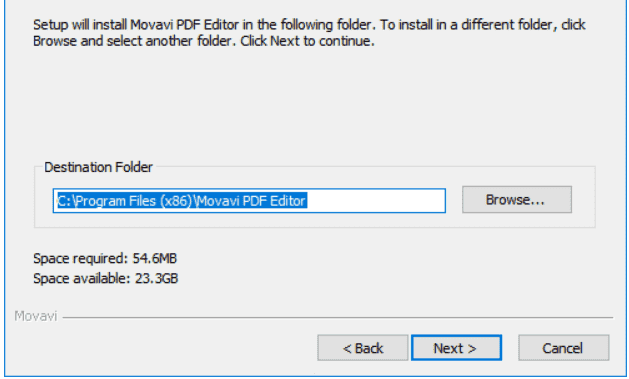629x379 pixels.
Task: Click the 'C:\Program Files (x86)' part of path
Action: (125, 201)
